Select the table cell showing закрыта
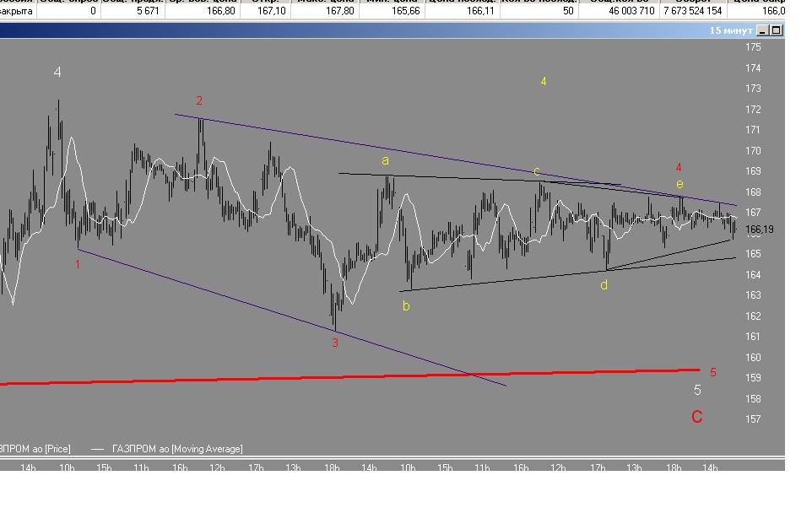812x524 pixels. coord(18,10)
